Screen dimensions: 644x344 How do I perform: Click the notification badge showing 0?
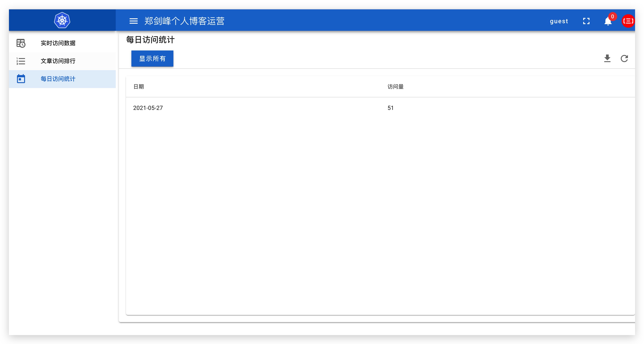(x=612, y=17)
